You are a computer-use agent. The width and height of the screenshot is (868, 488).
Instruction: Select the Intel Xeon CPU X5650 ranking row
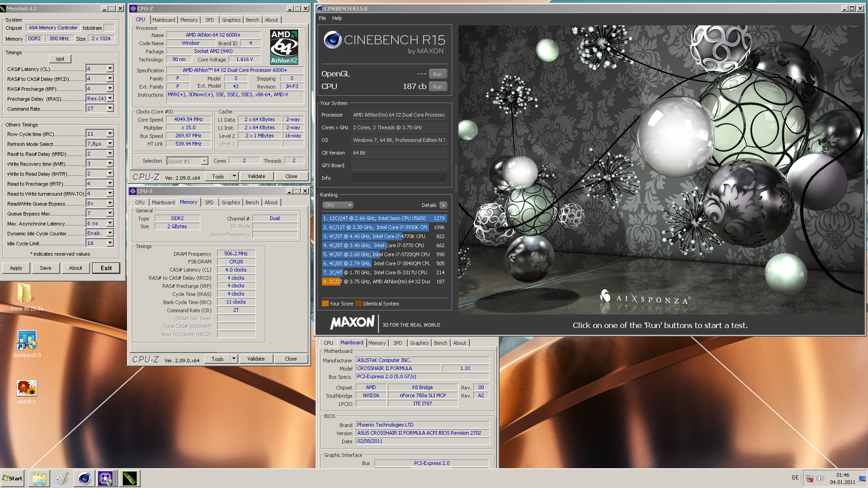[x=384, y=218]
